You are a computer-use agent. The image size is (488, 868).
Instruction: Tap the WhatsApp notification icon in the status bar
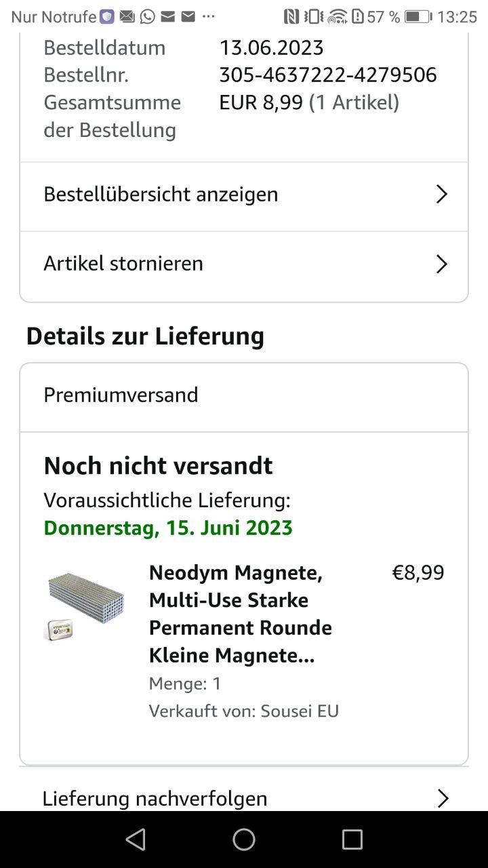click(147, 17)
